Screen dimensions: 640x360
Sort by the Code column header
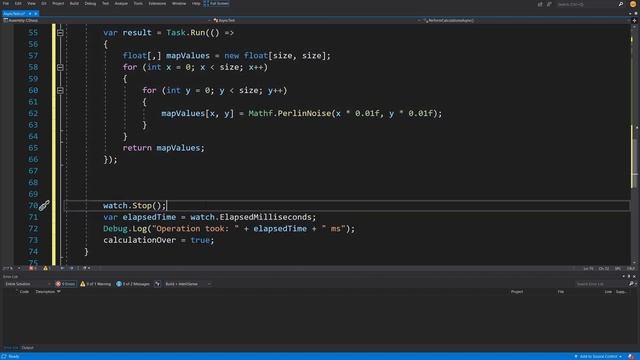tap(24, 291)
